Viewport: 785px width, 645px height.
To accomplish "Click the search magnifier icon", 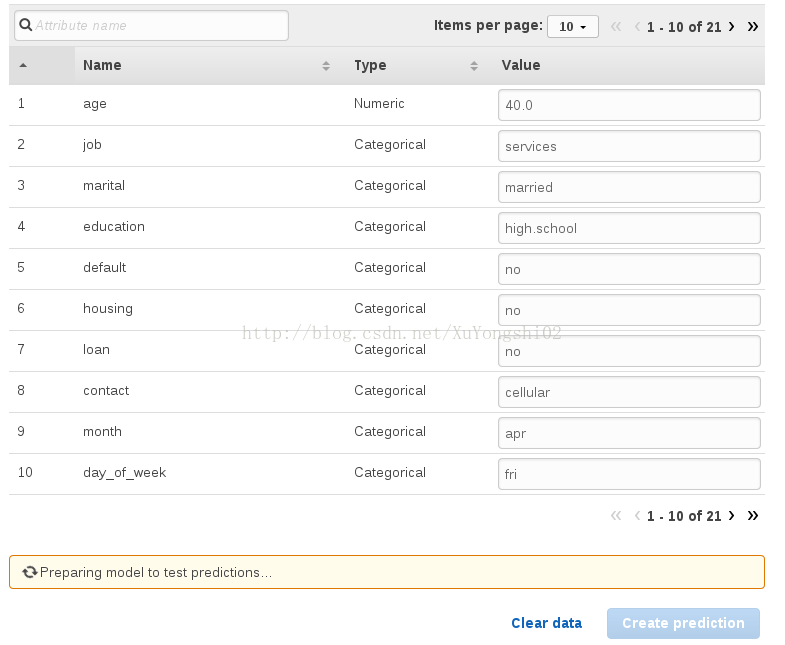I will (26, 25).
